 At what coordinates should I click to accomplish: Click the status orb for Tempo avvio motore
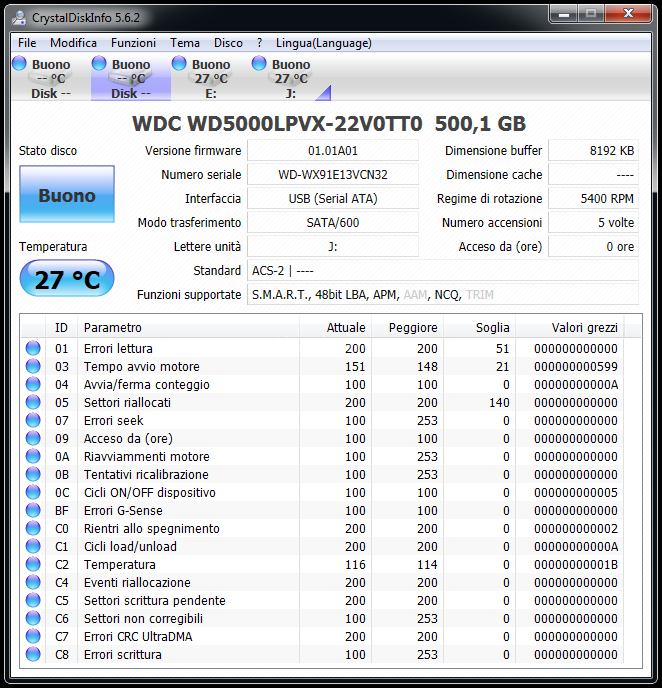33,366
